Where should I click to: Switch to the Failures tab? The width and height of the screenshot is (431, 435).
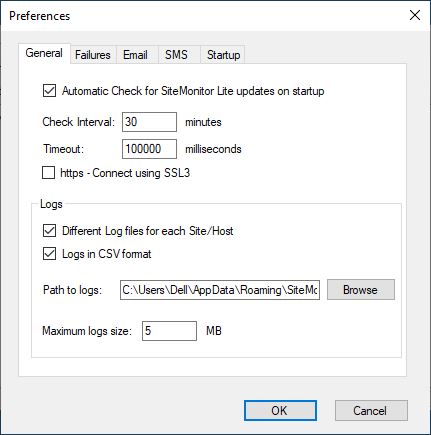coord(93,55)
